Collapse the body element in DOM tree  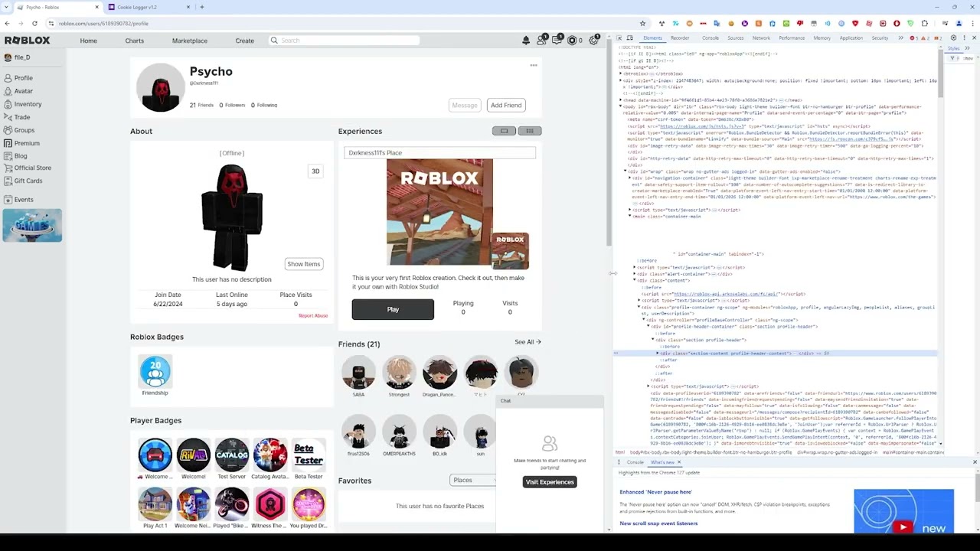(621, 106)
